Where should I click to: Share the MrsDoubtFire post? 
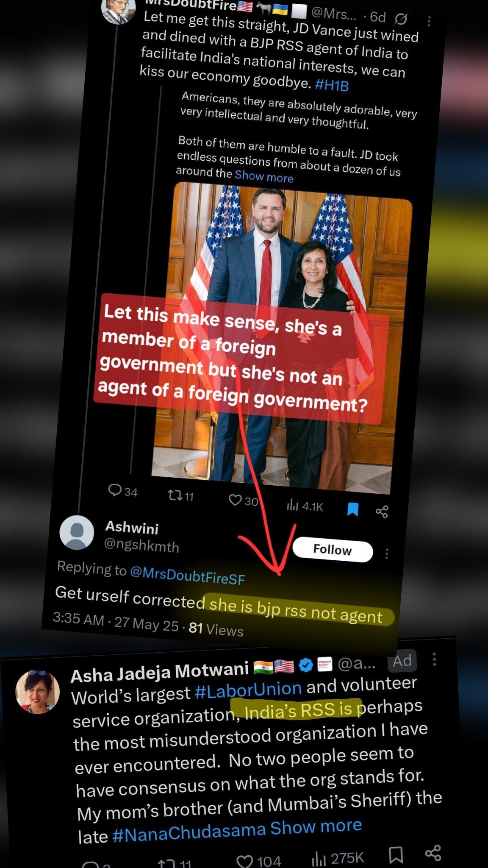click(382, 512)
